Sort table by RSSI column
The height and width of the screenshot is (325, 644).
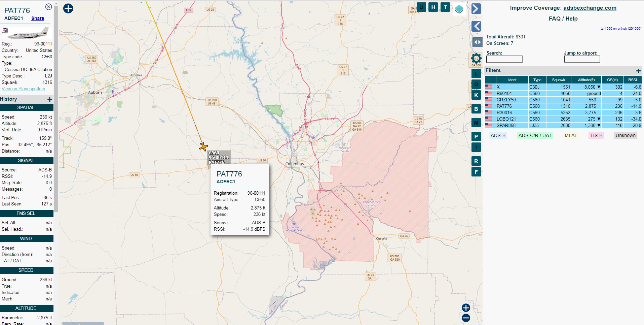coord(633,80)
